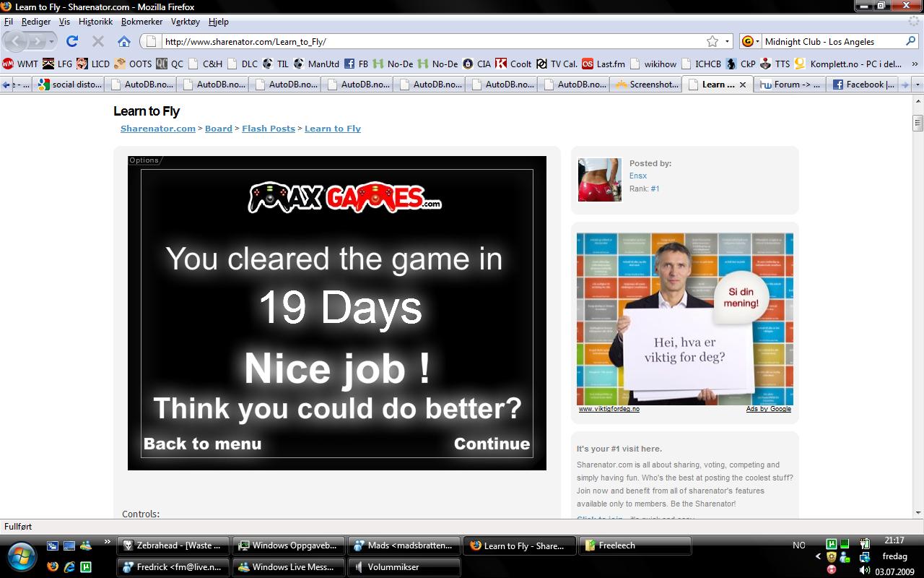
Task: Open the back/forward history dropdown arrow
Action: coord(51,42)
